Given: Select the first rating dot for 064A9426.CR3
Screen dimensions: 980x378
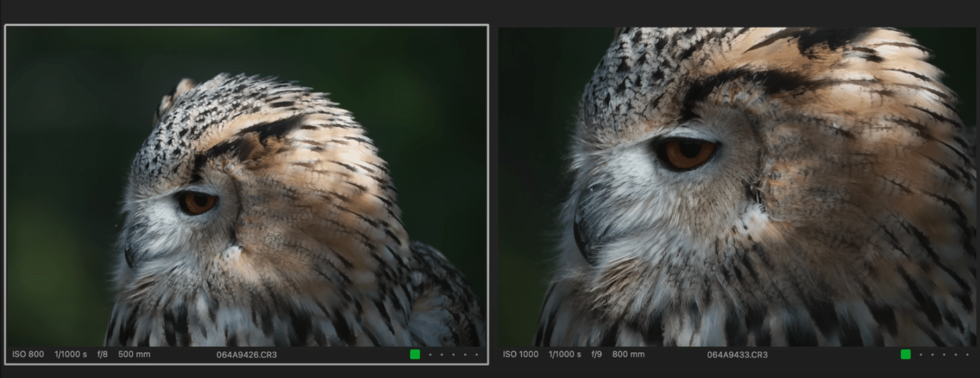Looking at the screenshot, I should [x=429, y=354].
